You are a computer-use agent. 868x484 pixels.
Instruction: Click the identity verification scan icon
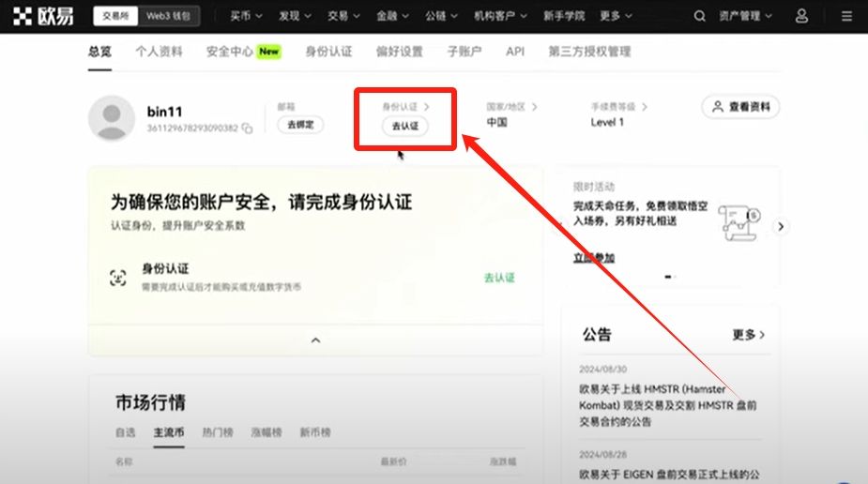point(117,277)
